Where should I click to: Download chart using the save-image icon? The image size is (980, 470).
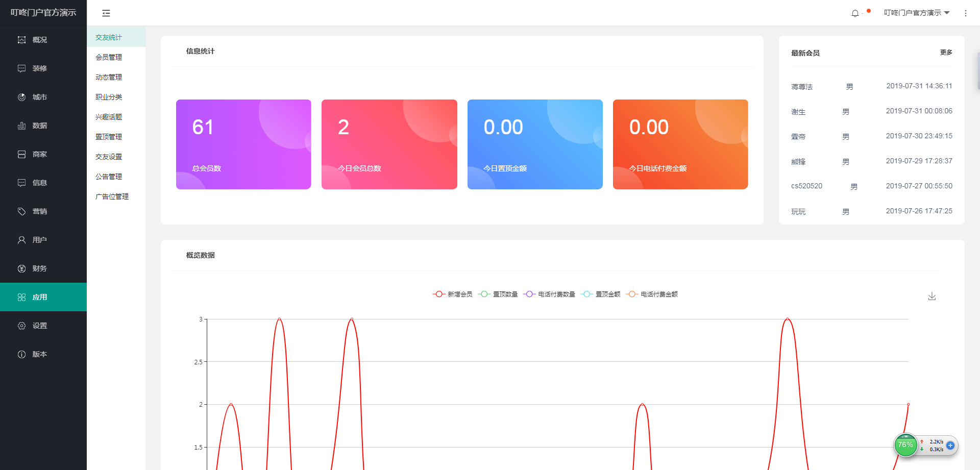click(x=932, y=296)
